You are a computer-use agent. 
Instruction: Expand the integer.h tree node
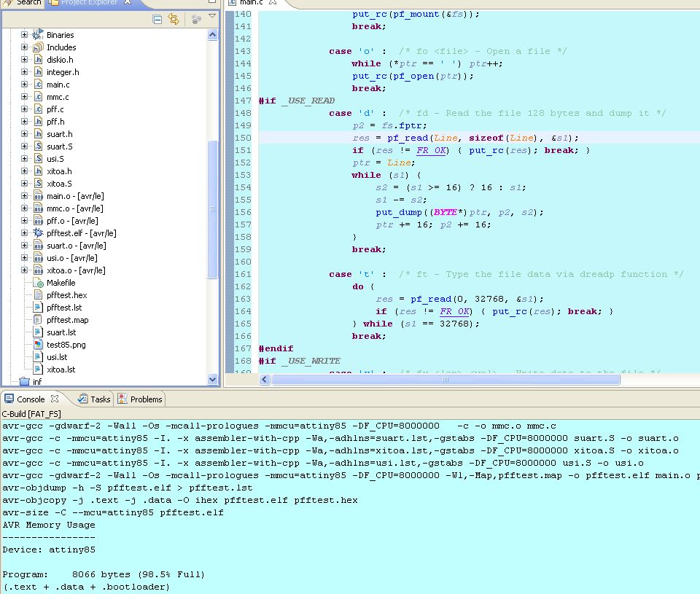pos(25,72)
